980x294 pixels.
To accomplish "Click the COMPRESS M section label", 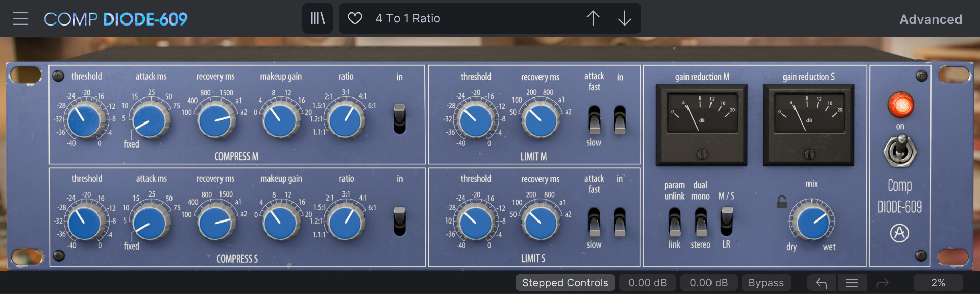I will click(x=236, y=156).
